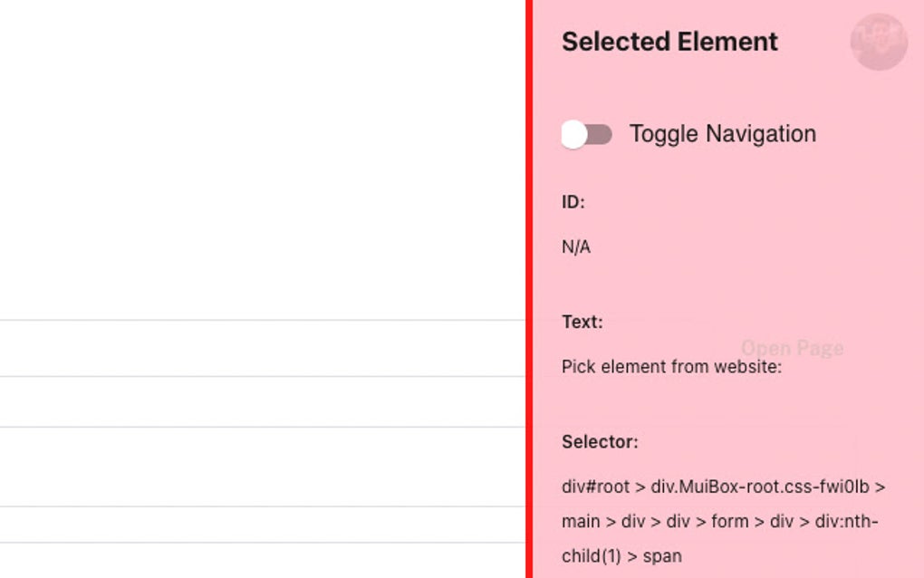Click the word "form" in the selector path

pos(729,521)
